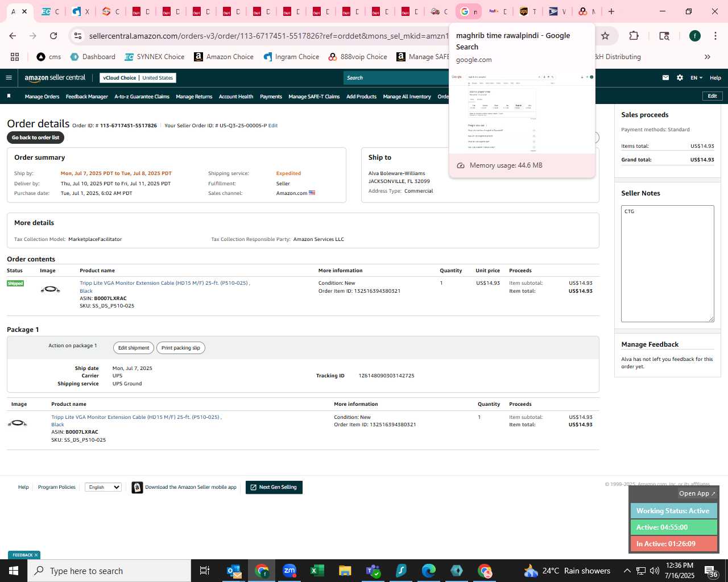This screenshot has height=582, width=728.
Task: Click in the Seller Notes text area
Action: (668, 264)
